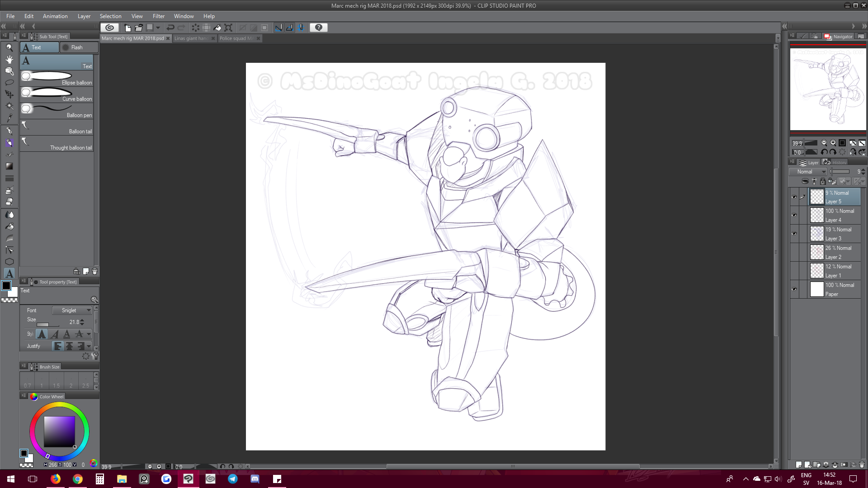Click inside the color wheel square

click(59, 432)
